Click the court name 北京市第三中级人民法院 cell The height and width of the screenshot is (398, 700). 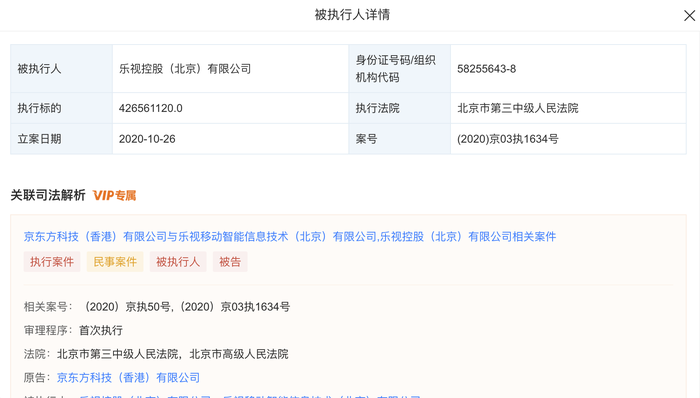tap(568, 108)
